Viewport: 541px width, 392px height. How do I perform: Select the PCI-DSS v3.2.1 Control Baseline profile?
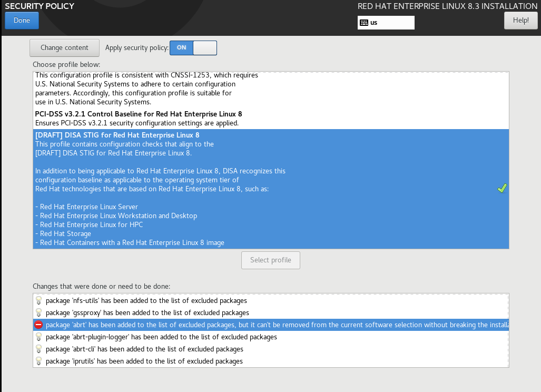(x=271, y=119)
